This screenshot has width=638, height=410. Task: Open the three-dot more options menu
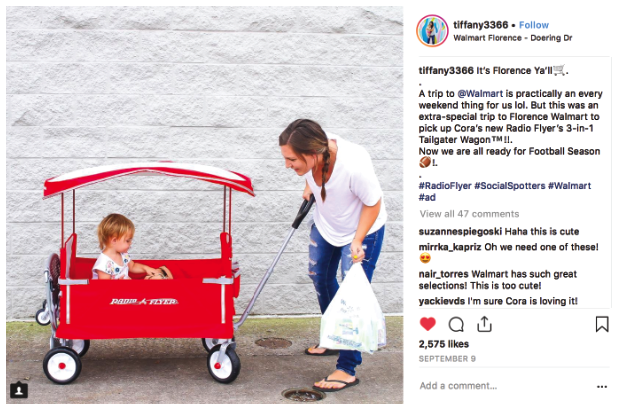602,386
